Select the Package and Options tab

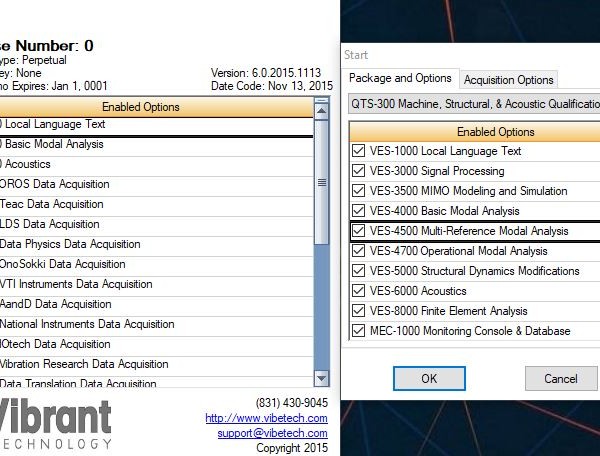click(401, 78)
